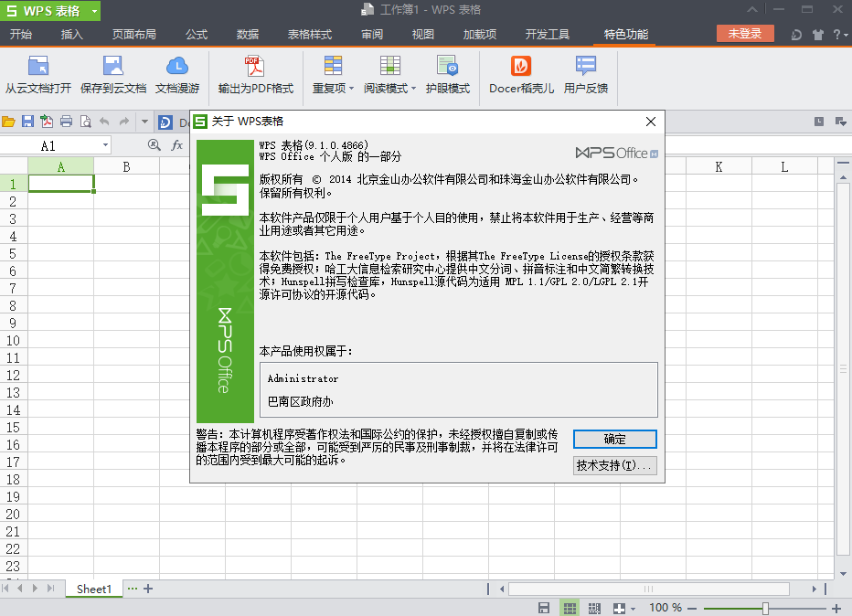Click the Docer tab icon beside toolbar
This screenshot has height=616, width=852.
tap(165, 122)
